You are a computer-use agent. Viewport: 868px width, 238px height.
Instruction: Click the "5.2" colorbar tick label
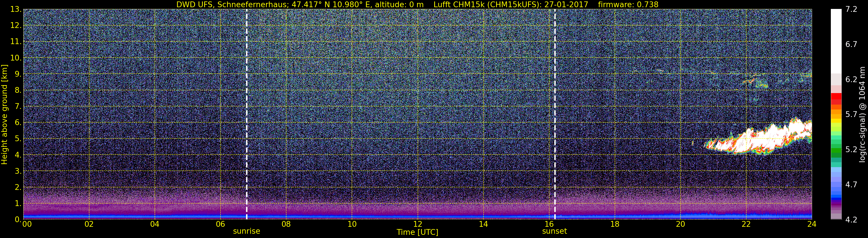(x=851, y=150)
